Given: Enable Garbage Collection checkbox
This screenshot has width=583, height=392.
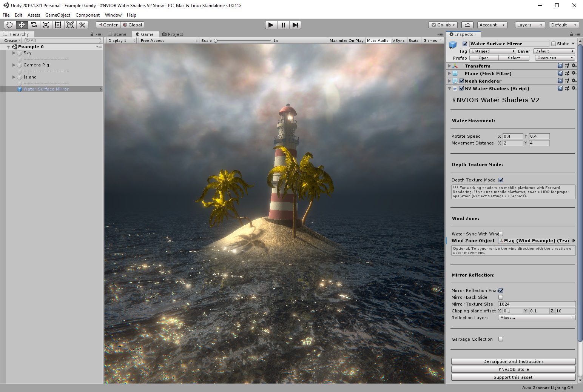Looking at the screenshot, I should click(501, 339).
